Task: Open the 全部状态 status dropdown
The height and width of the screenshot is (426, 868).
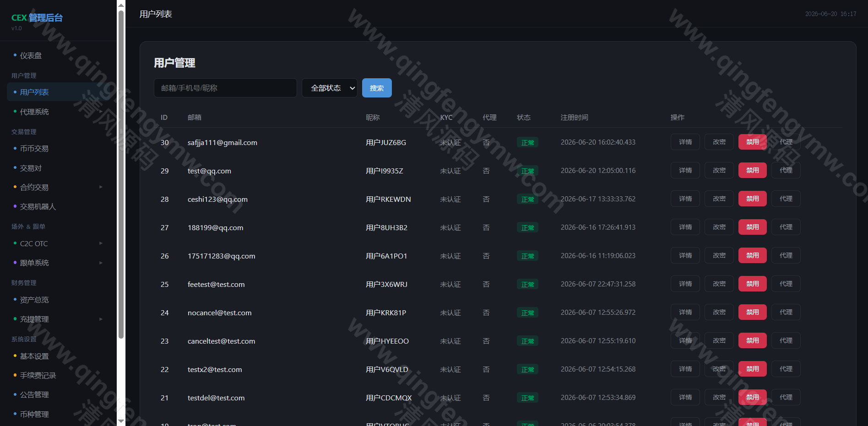Action: coord(330,88)
